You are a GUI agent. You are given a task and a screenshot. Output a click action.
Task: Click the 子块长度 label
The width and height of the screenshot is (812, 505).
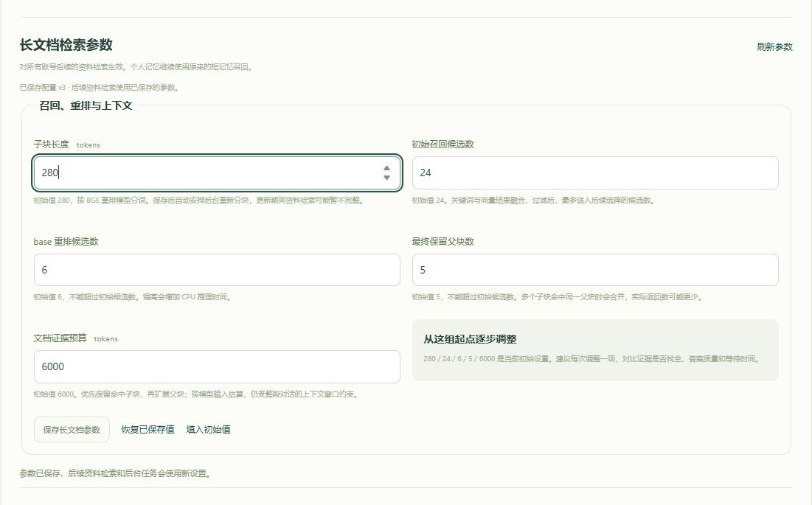(52, 144)
